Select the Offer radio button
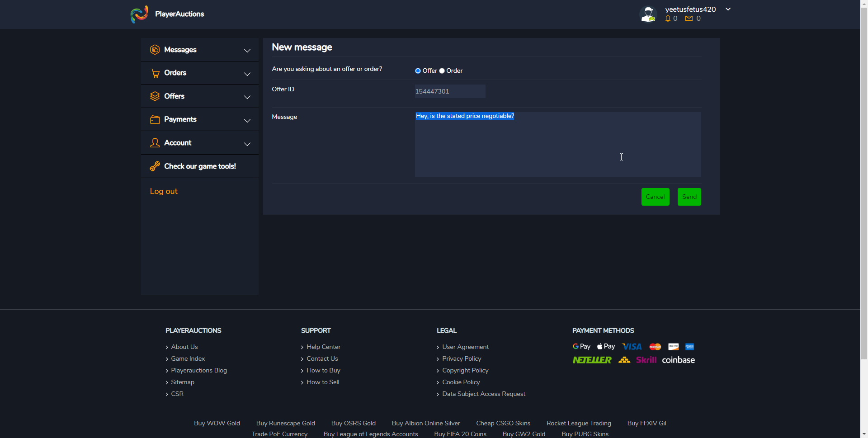The width and height of the screenshot is (868, 438). point(418,71)
